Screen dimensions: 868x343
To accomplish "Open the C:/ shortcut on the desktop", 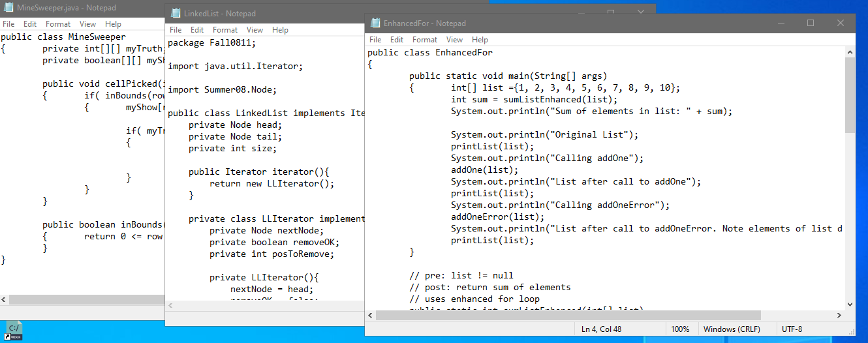I will (14, 331).
